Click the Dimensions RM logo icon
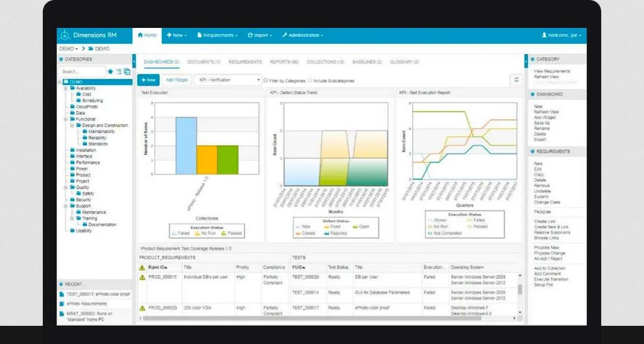 64,35
